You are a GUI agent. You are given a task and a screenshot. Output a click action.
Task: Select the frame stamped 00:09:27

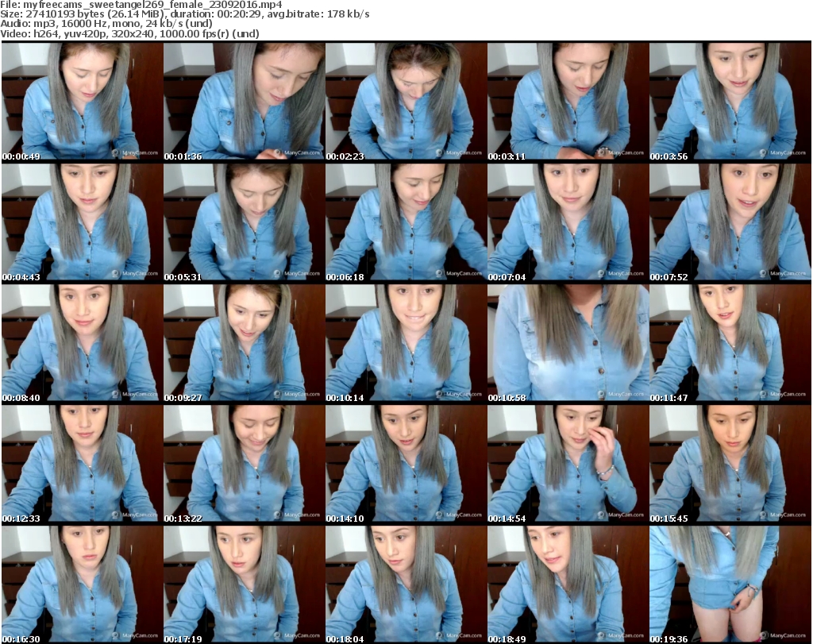245,343
